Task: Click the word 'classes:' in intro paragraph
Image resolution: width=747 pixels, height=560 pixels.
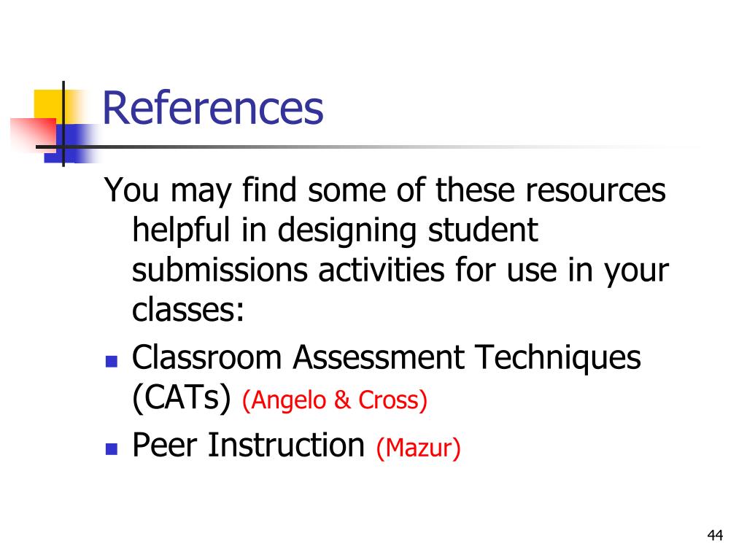Action: [188, 309]
